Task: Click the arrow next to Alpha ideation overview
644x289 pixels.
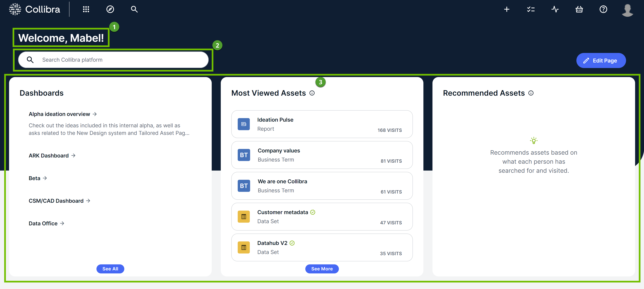Action: (x=94, y=114)
